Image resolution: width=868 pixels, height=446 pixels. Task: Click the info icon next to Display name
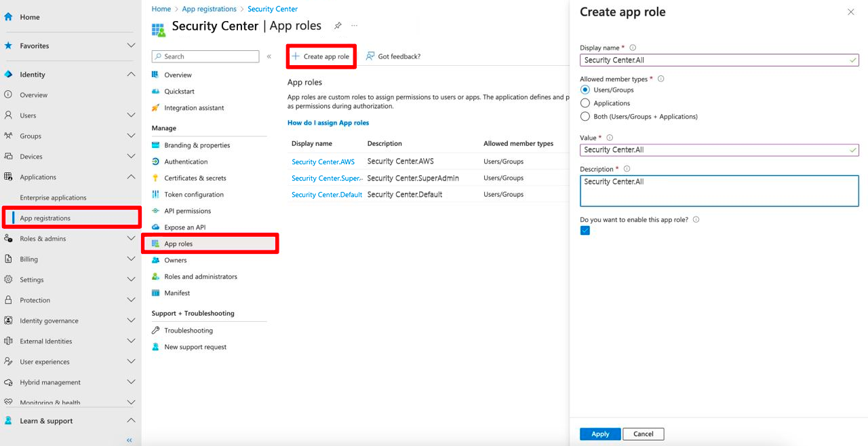point(633,48)
